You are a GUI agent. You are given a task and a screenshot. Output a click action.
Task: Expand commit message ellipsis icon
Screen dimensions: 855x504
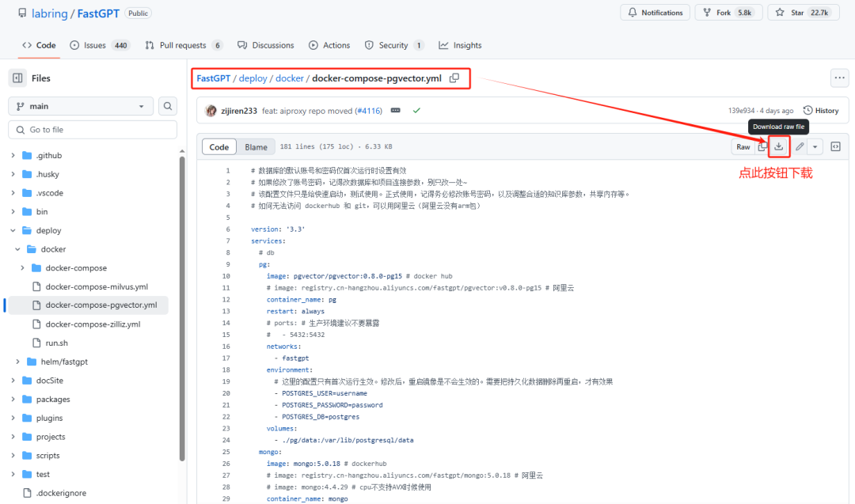(x=396, y=111)
